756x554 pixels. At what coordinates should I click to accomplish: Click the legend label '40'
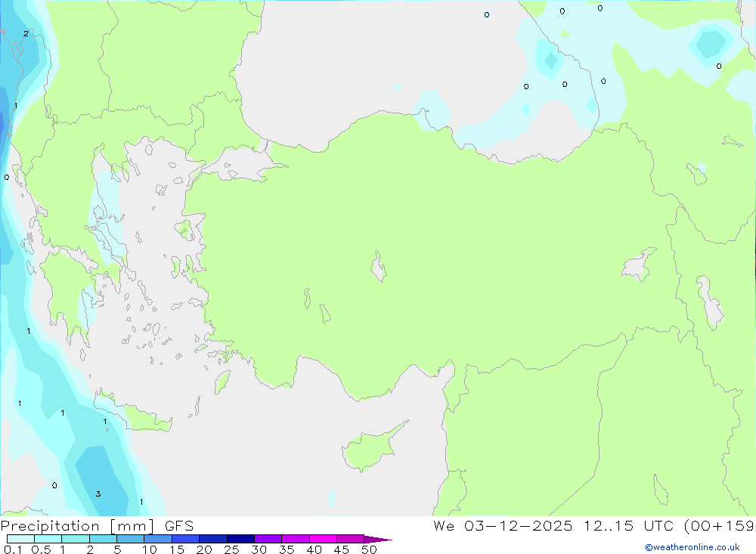click(314, 549)
